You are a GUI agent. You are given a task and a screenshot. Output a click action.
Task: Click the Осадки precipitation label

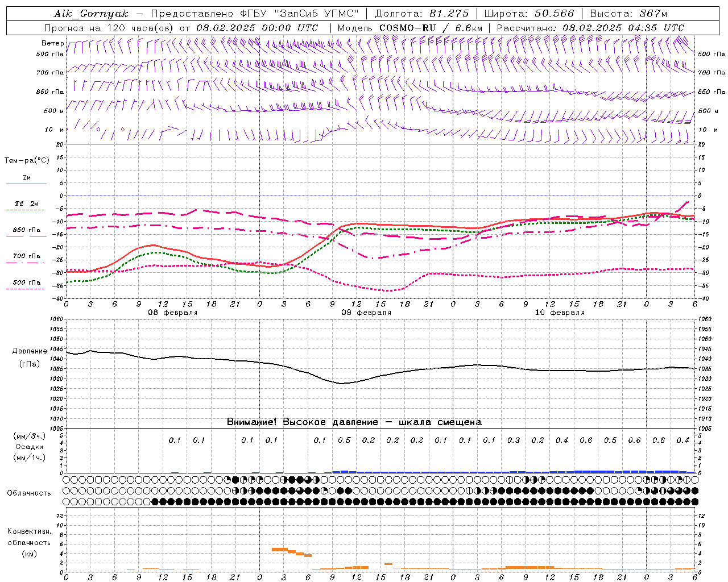coord(30,447)
